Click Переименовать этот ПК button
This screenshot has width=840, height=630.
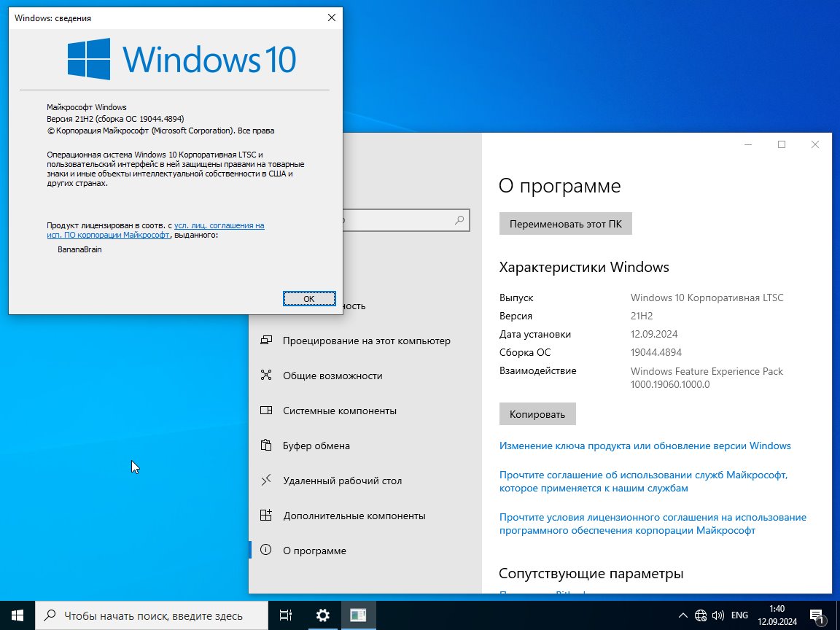tap(566, 224)
